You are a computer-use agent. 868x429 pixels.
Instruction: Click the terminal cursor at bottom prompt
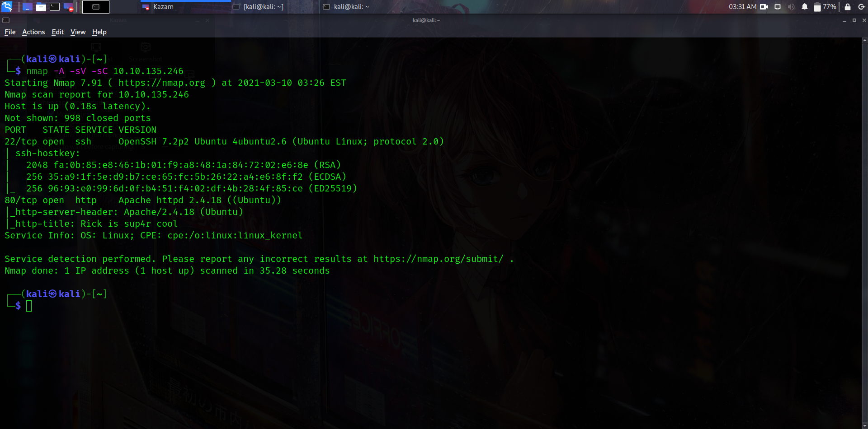click(x=29, y=306)
